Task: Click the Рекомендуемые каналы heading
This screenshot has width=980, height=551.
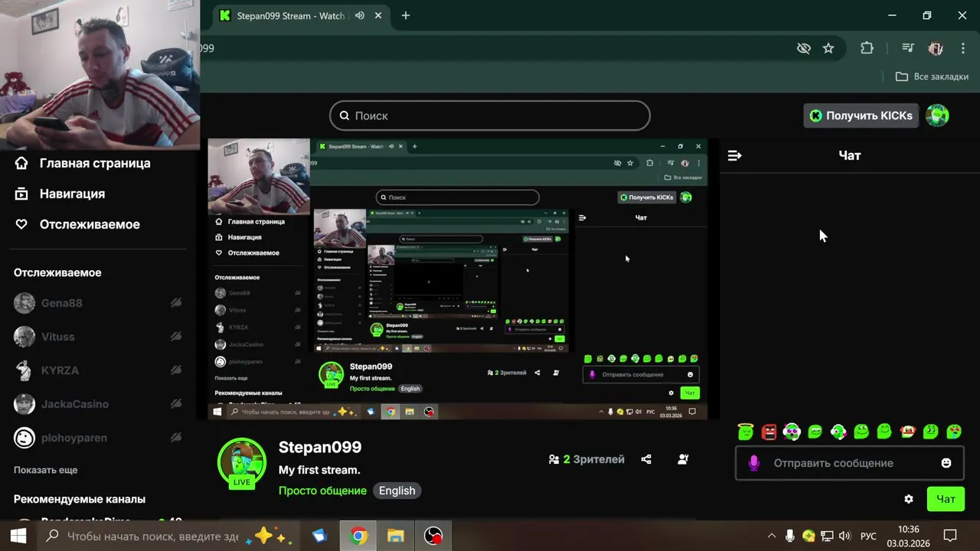Action: (x=80, y=499)
